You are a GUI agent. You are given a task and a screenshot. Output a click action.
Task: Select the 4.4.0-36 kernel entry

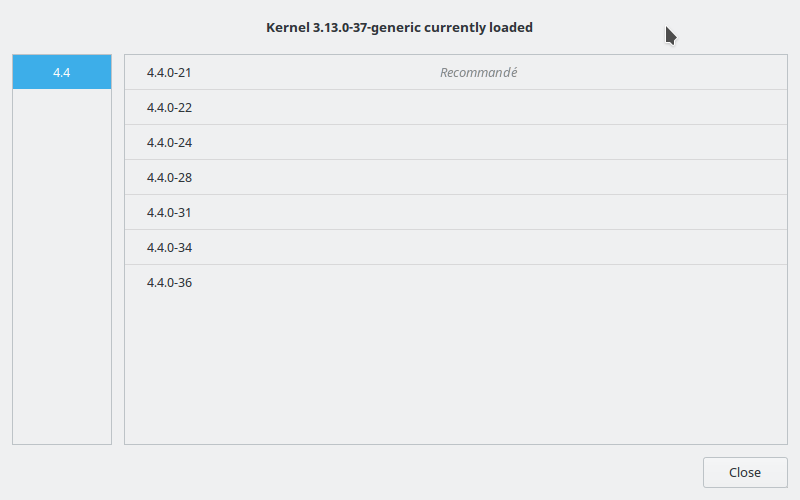tap(456, 282)
